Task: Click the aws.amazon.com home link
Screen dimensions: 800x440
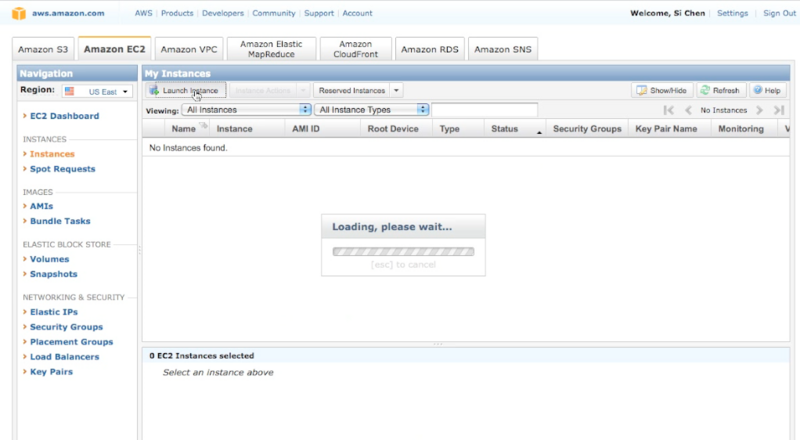Action: tap(68, 13)
